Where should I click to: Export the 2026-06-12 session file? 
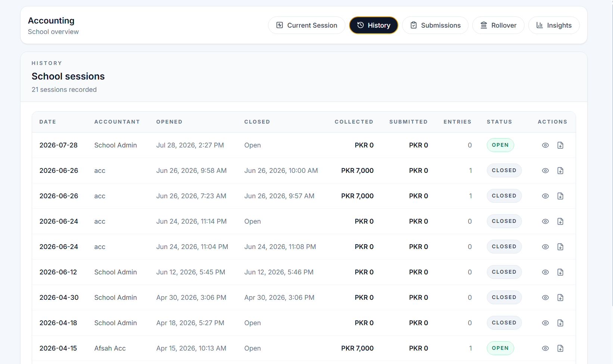560,272
